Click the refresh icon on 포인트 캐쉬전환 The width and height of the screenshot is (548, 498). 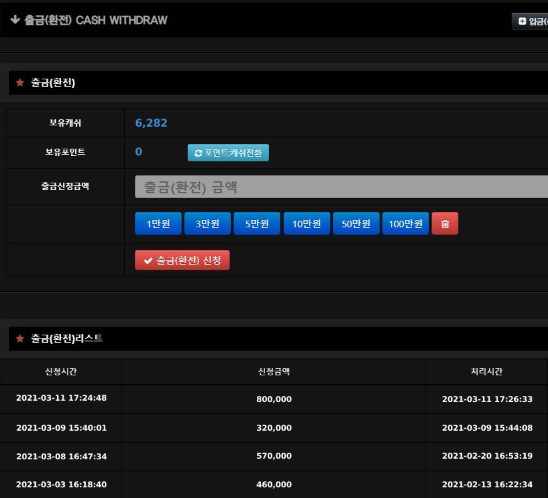(198, 153)
